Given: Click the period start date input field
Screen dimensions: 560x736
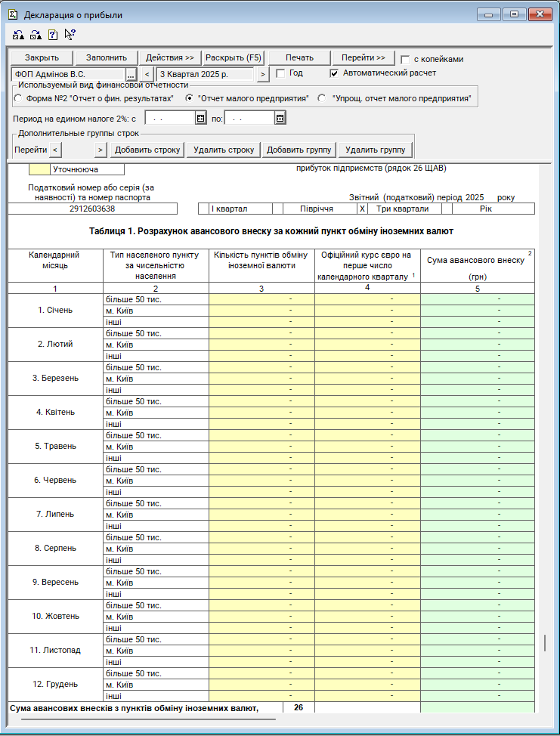Looking at the screenshot, I should 170,118.
